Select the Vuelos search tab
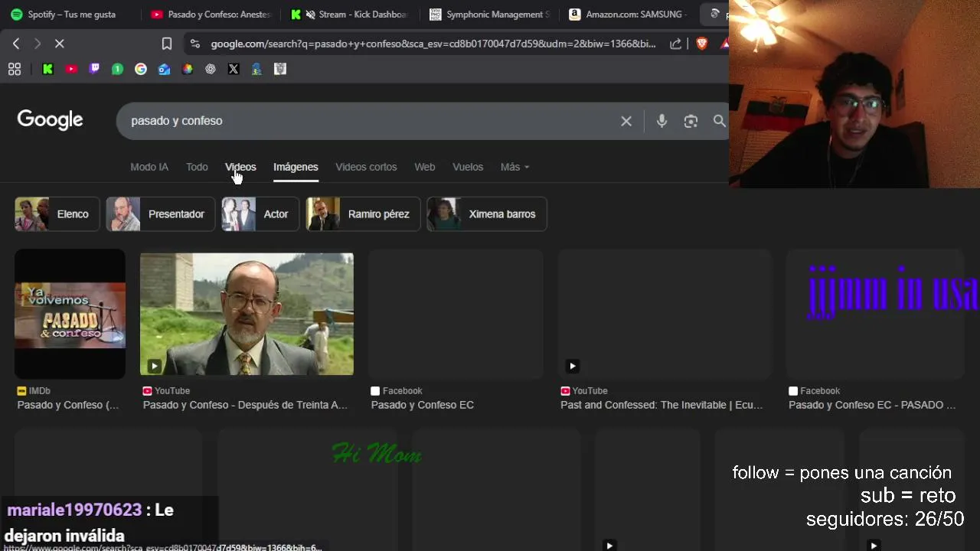 coord(468,167)
